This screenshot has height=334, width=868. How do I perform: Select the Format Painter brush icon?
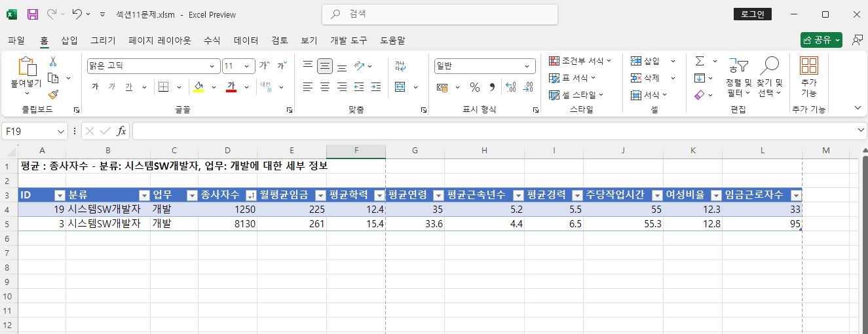tap(53, 94)
